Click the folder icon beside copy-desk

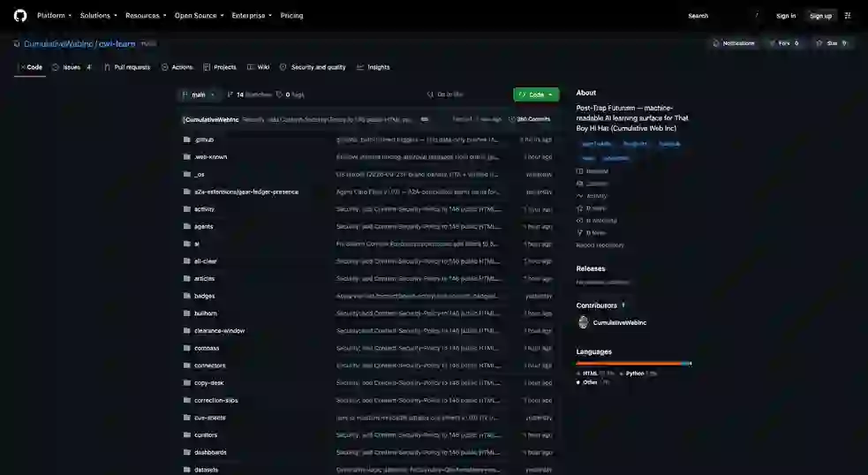(x=187, y=382)
